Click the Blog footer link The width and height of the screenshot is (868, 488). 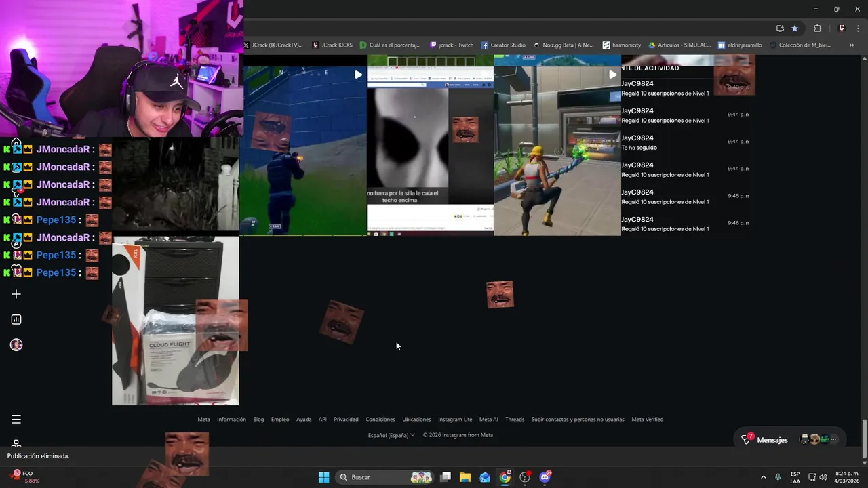258,419
